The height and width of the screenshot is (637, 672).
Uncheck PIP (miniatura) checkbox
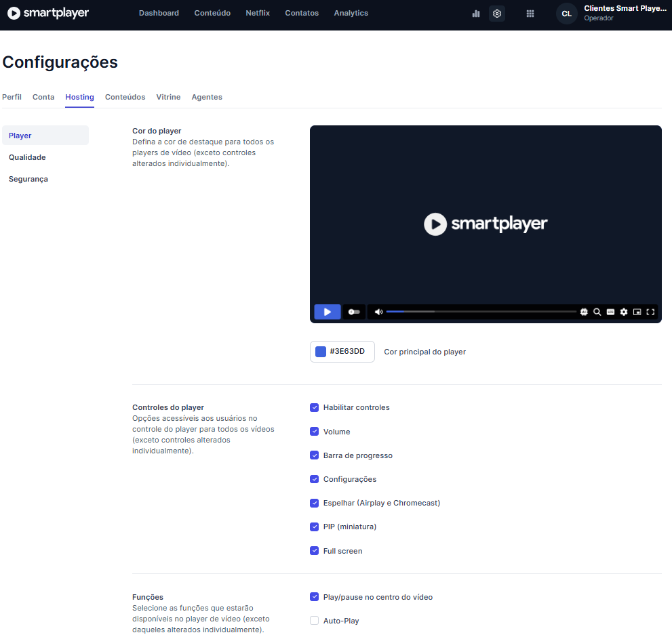pyautogui.click(x=314, y=527)
